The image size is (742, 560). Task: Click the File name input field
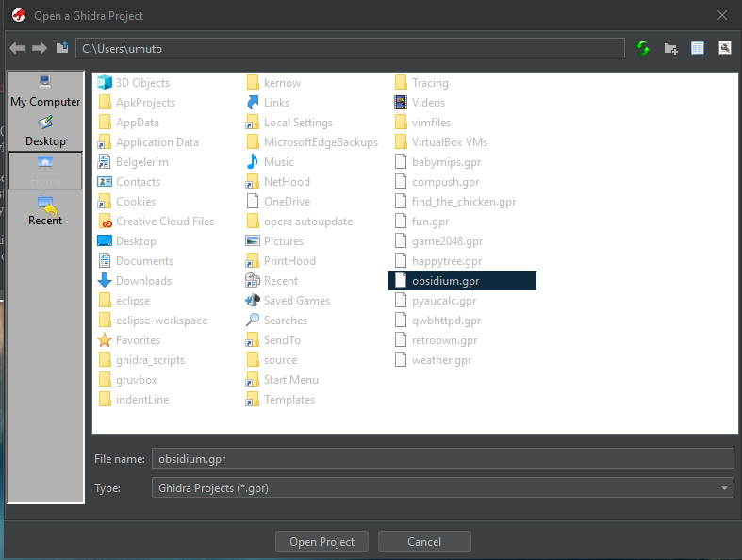click(443, 458)
